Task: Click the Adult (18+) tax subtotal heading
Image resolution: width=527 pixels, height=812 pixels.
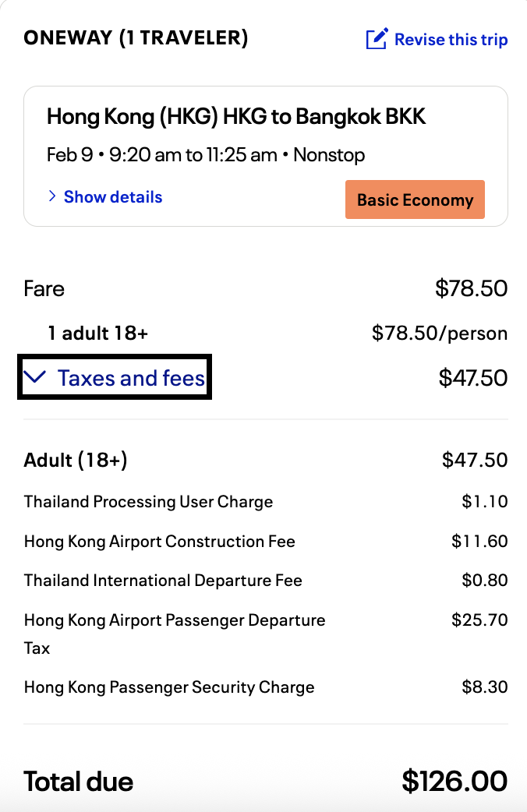Action: (76, 460)
